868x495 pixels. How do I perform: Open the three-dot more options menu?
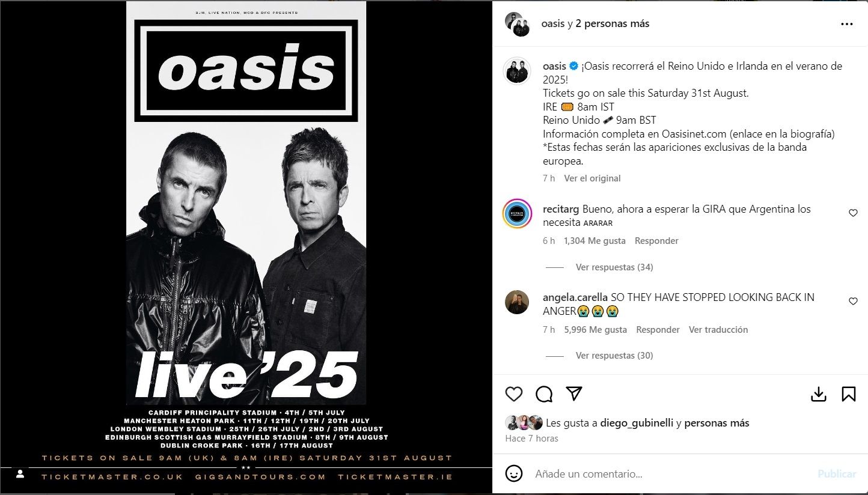coord(847,24)
